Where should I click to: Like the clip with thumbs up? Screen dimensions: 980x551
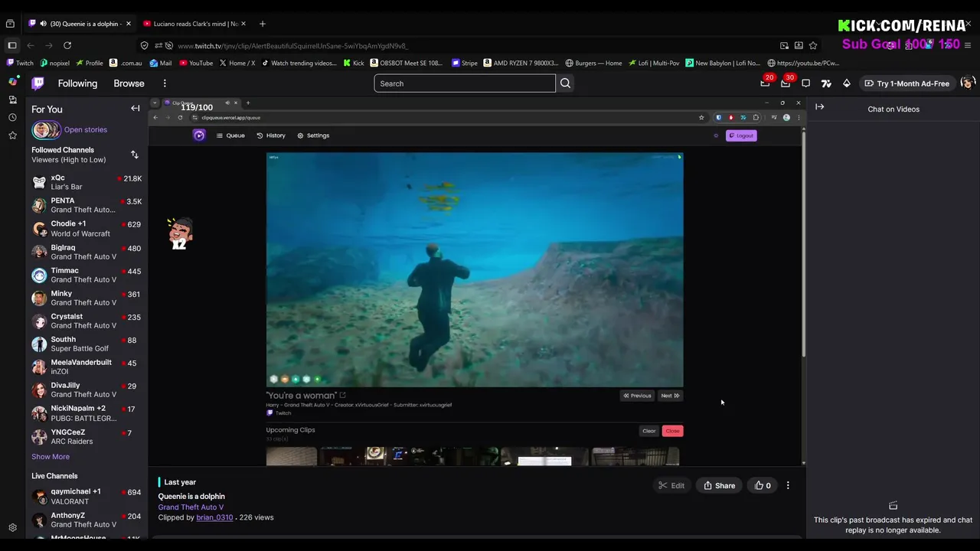tap(763, 485)
